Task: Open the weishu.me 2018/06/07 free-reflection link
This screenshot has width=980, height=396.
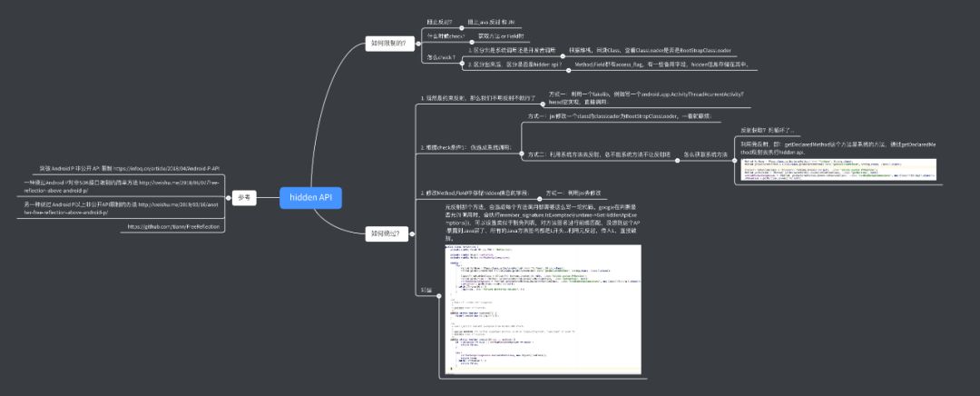Action: tap(122, 186)
